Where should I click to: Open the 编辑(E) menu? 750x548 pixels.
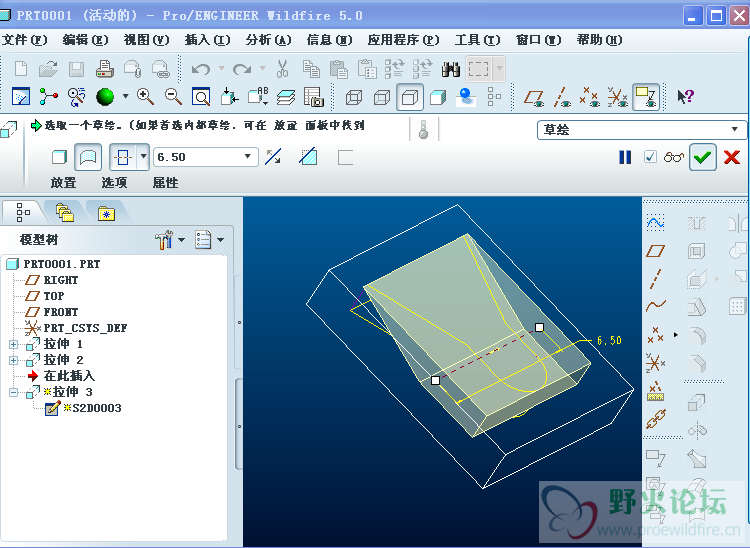[x=86, y=40]
